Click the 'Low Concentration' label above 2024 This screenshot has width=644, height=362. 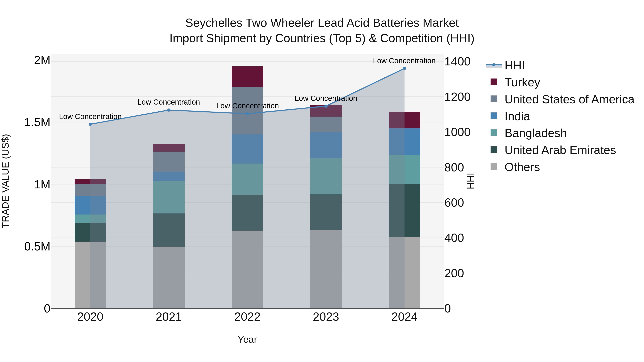(404, 61)
